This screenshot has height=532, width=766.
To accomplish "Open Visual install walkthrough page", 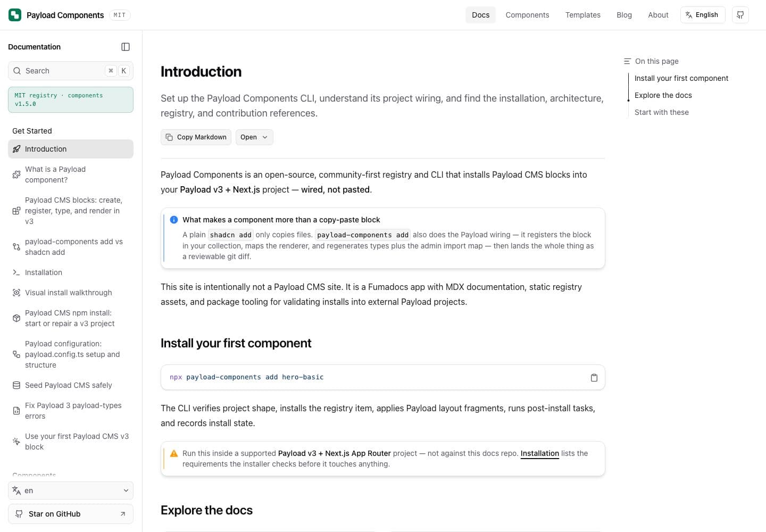I will [71, 293].
